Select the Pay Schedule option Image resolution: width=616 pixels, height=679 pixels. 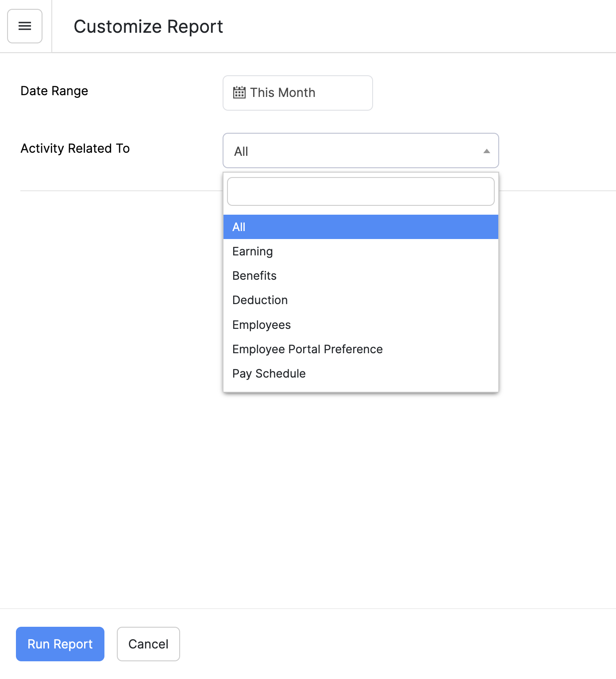pos(269,374)
